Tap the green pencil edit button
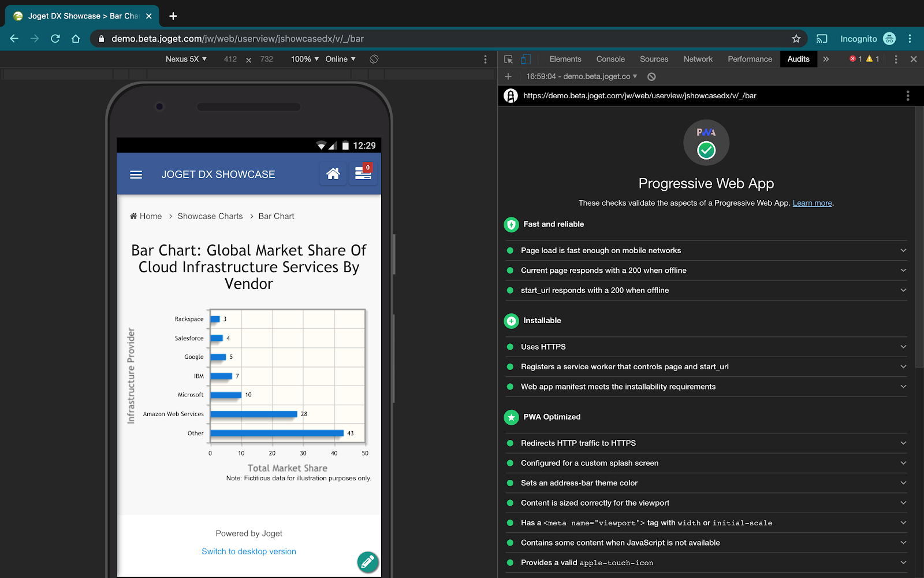This screenshot has height=578, width=924. click(x=368, y=561)
